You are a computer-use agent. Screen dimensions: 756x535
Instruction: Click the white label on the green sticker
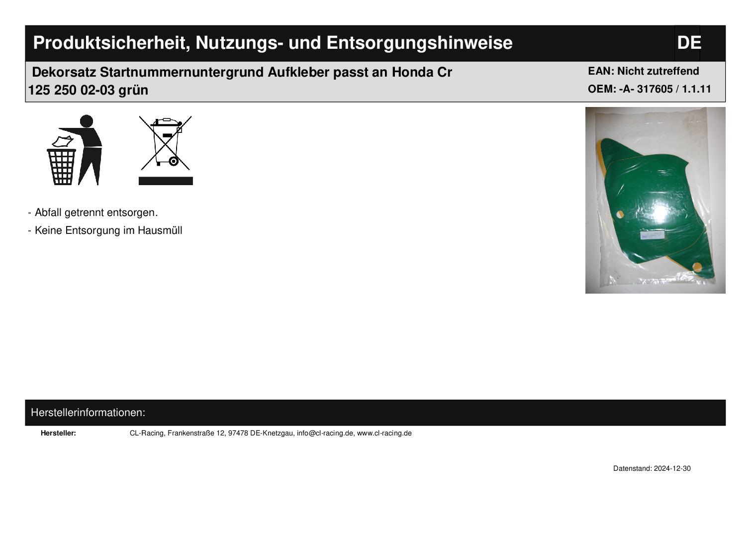652,234
